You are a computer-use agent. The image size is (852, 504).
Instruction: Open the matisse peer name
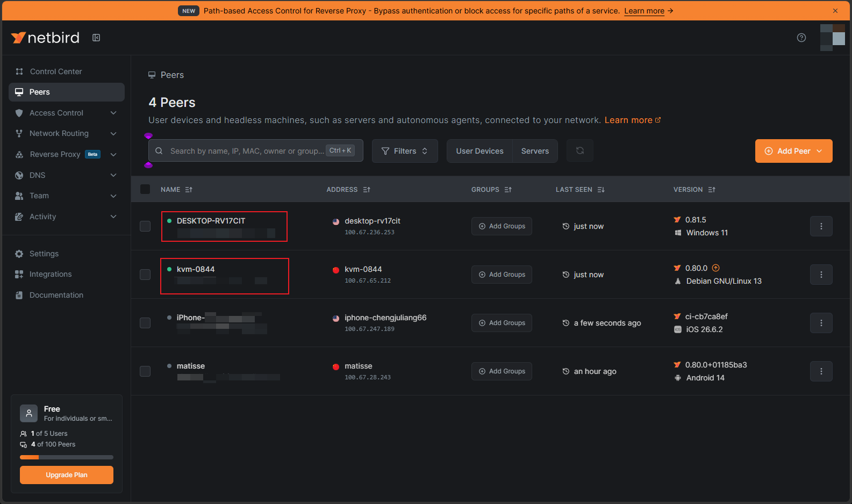[x=191, y=366]
